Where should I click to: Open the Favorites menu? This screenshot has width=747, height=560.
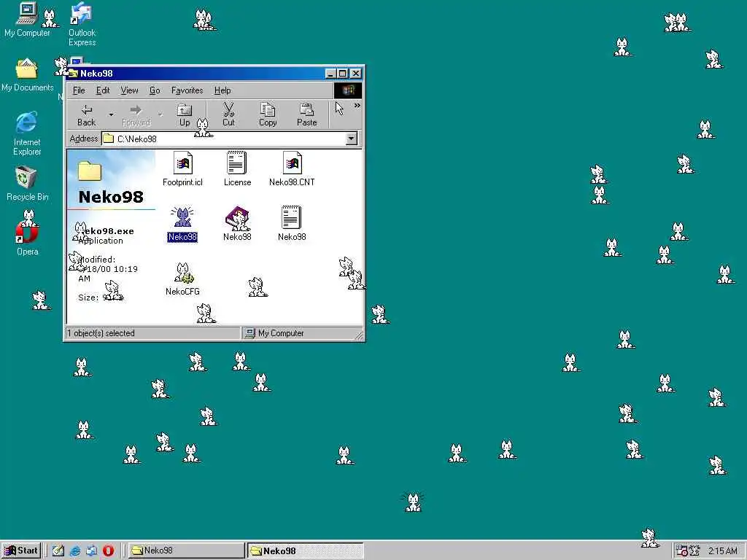(187, 90)
